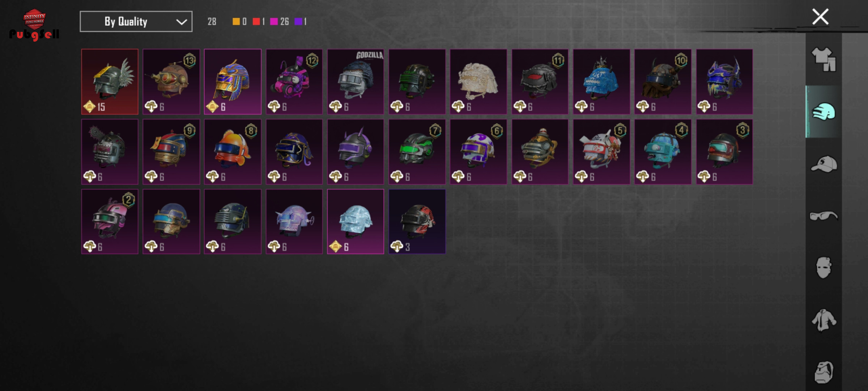This screenshot has width=868, height=391.
Task: Select the helmet category icon
Action: 824,112
